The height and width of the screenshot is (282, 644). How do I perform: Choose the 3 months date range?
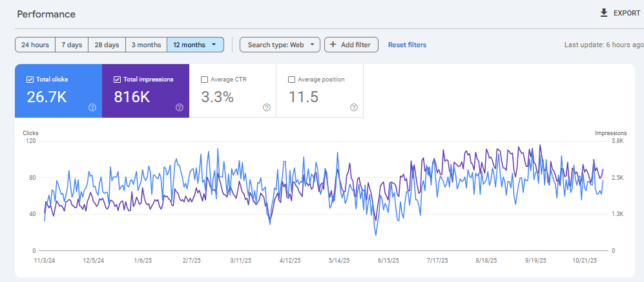click(146, 45)
